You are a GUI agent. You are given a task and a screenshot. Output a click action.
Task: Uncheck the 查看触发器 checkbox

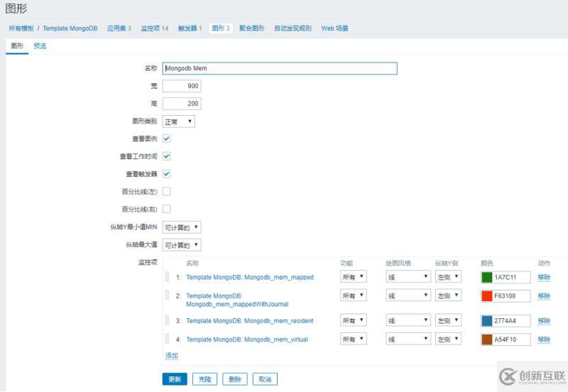[167, 174]
